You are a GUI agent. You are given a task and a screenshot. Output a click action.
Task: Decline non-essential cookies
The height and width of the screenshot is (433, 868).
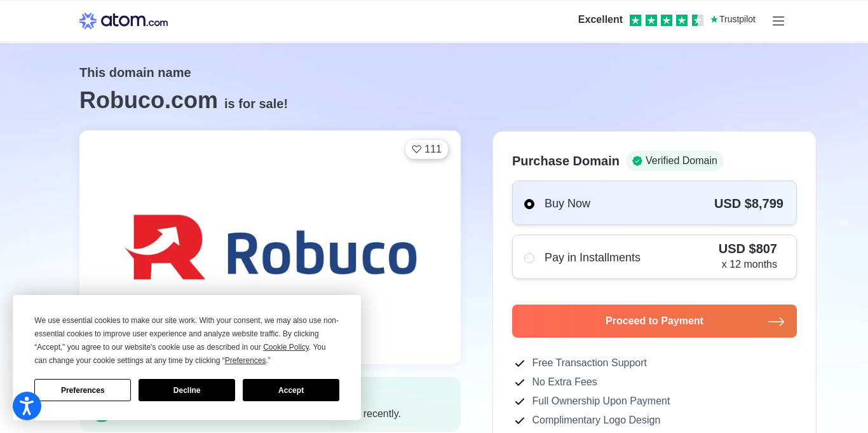click(187, 390)
